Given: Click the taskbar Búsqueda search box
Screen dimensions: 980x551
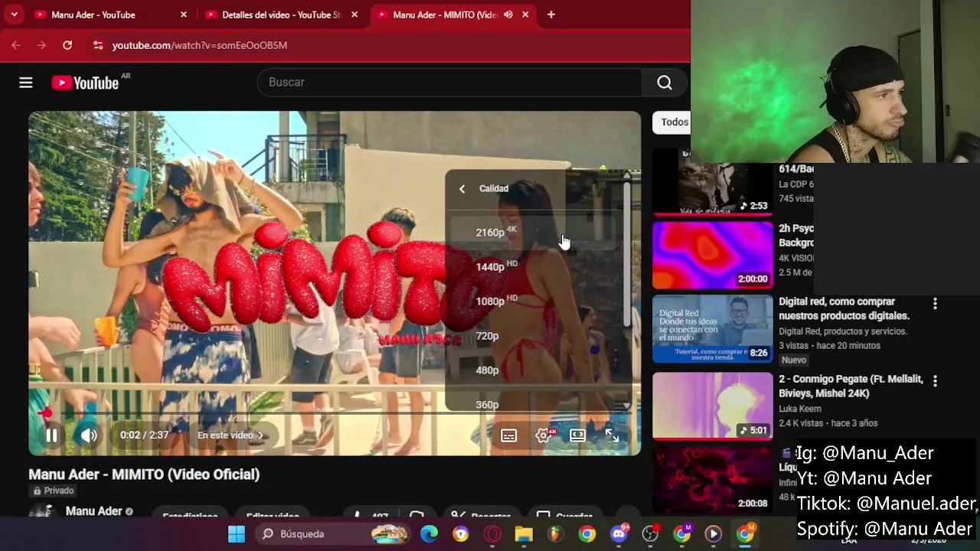Looking at the screenshot, I should (332, 534).
